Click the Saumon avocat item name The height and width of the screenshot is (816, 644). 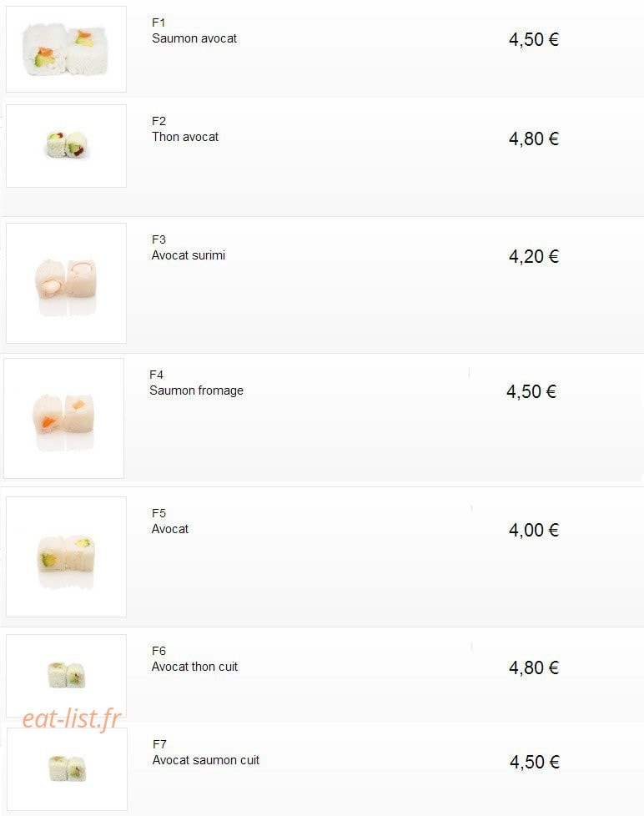[194, 38]
